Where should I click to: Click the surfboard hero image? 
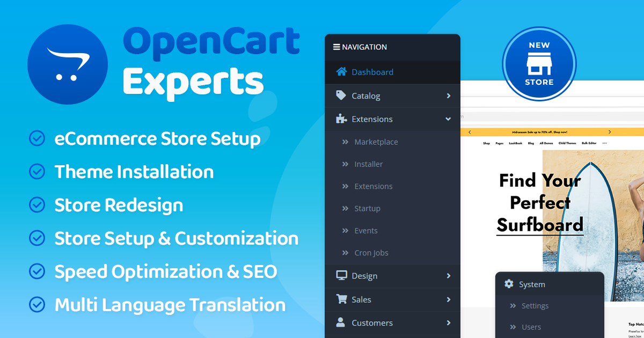coord(593,225)
